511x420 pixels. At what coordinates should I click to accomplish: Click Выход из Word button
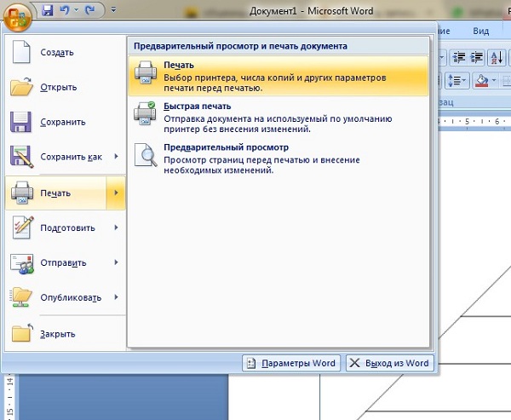click(x=390, y=363)
